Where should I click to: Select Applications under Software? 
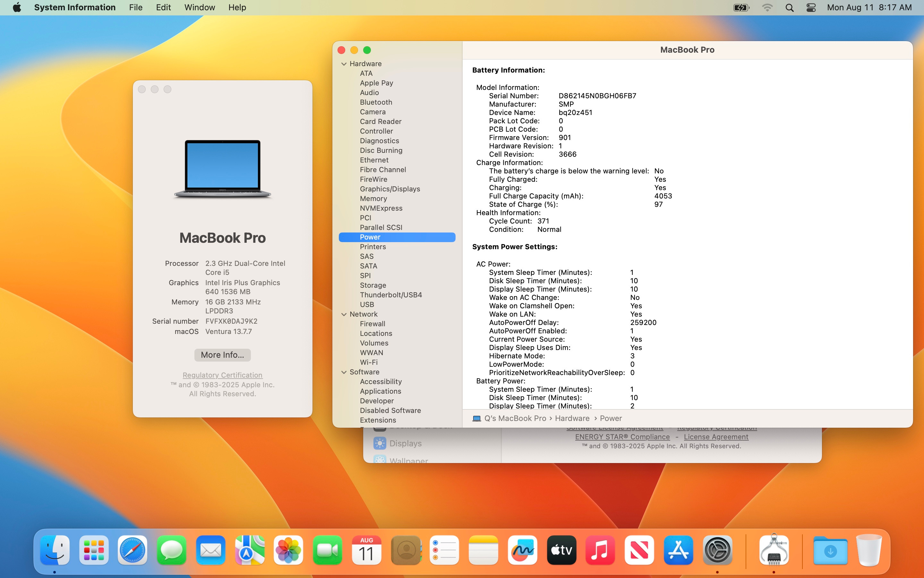pos(381,391)
